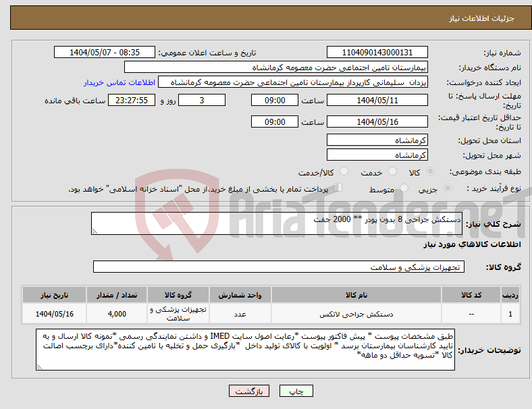
Task: Click the buyer notes textarea
Action: pos(245,350)
